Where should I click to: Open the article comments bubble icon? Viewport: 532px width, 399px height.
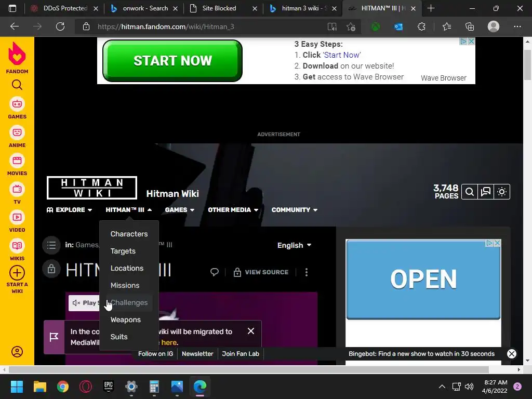pyautogui.click(x=215, y=272)
